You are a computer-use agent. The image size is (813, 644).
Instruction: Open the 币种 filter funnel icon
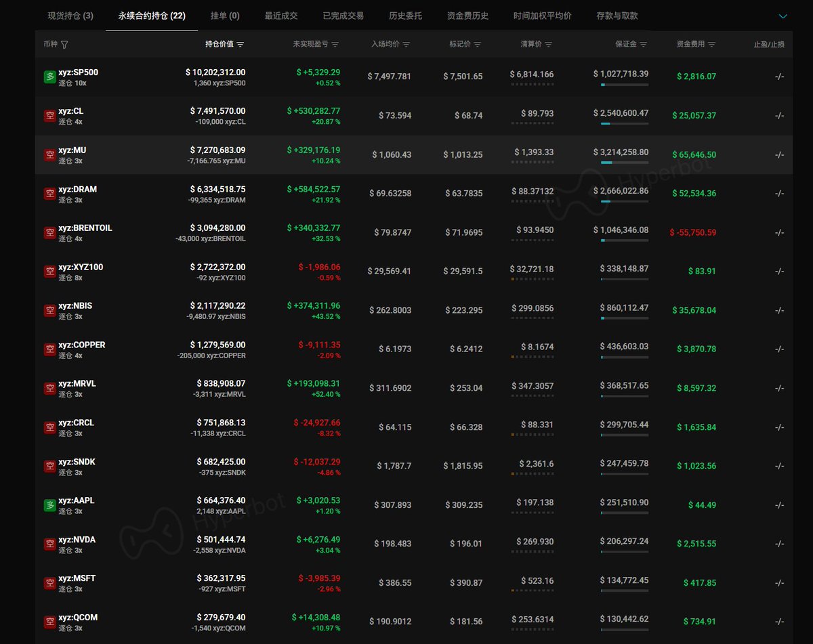(64, 45)
